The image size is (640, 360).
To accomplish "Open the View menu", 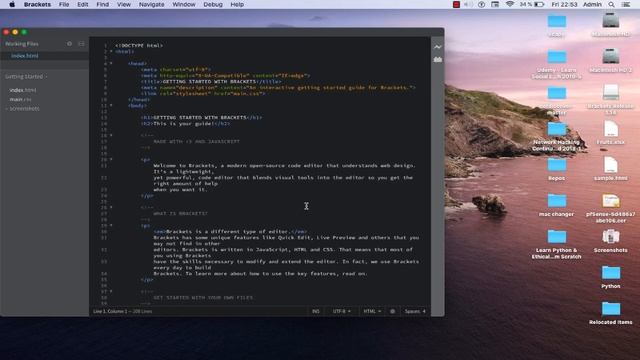I will point(124,4).
